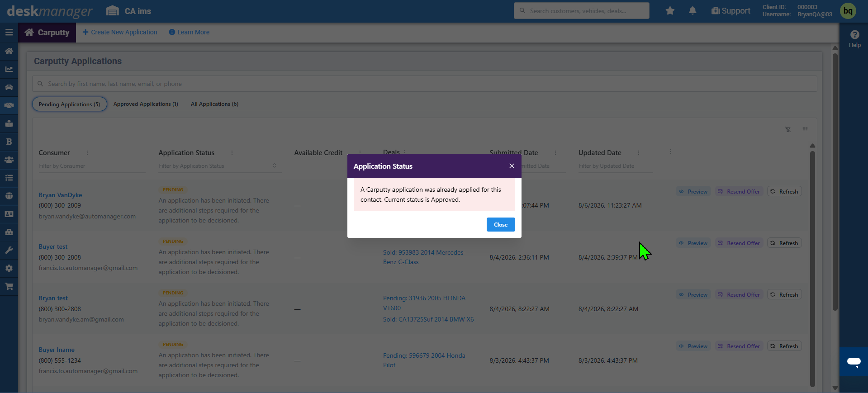The width and height of the screenshot is (868, 393).
Task: Open deal Sold: 953983 2014 Mercedes-Benz C-Class
Action: coord(424,257)
